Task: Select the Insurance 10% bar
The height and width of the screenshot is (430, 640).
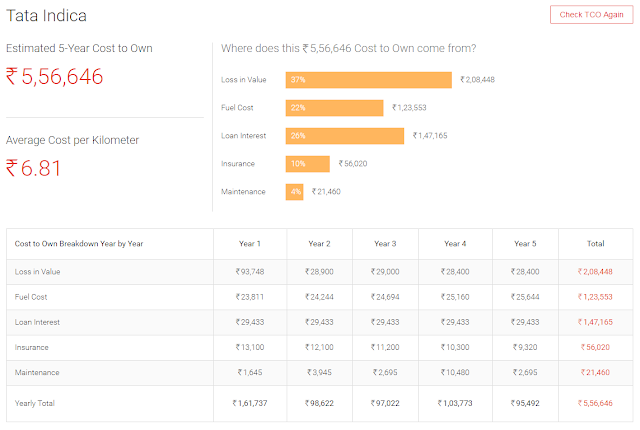Action: pyautogui.click(x=308, y=164)
